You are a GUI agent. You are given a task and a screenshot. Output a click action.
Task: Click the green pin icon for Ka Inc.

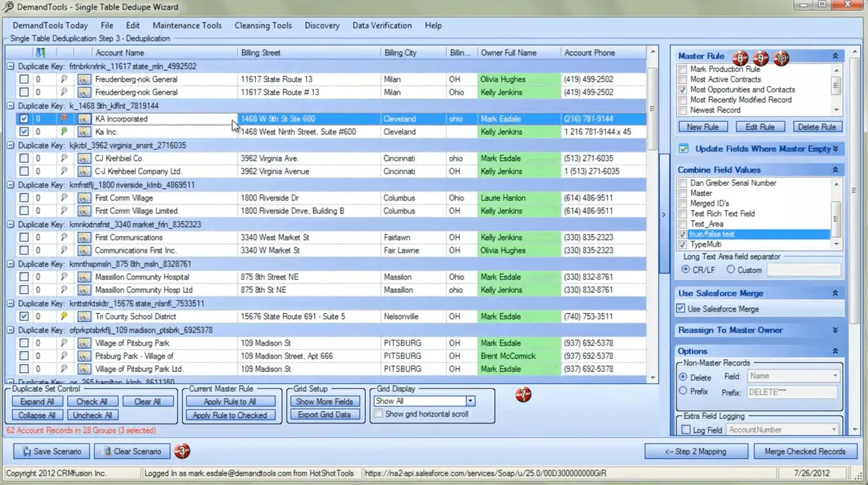tap(64, 132)
